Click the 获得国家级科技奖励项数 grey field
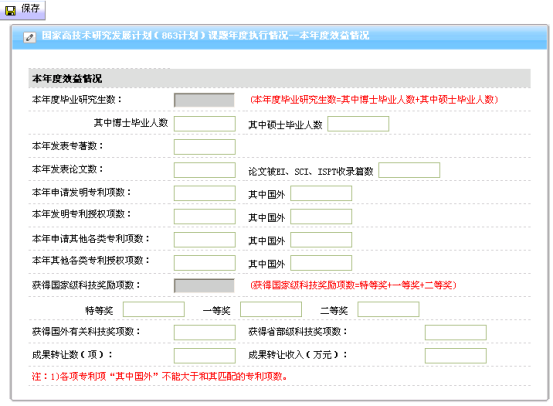Viewport: 553px width, 406px height. pos(204,286)
